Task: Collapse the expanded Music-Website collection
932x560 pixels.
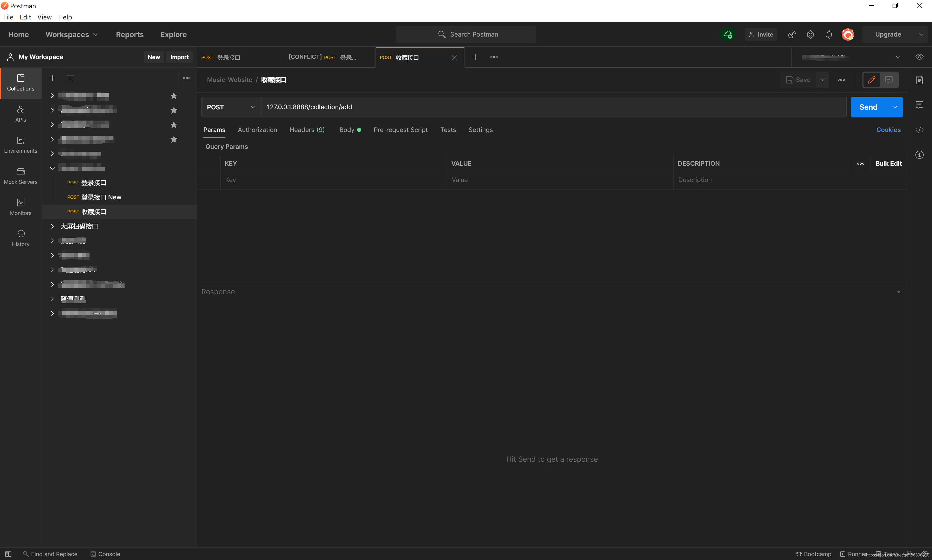Action: coord(52,168)
